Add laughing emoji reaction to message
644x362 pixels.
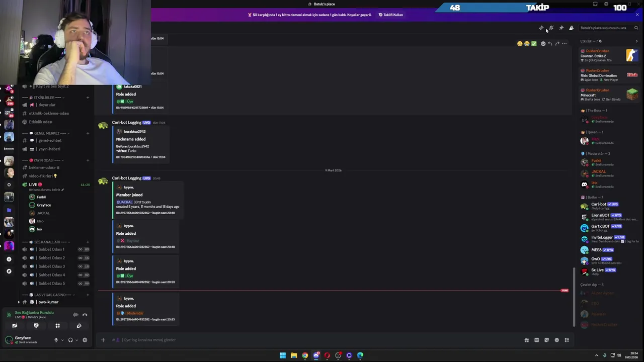(x=527, y=44)
